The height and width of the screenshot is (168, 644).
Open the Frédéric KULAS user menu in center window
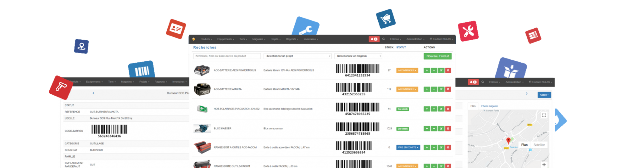[x=441, y=39]
